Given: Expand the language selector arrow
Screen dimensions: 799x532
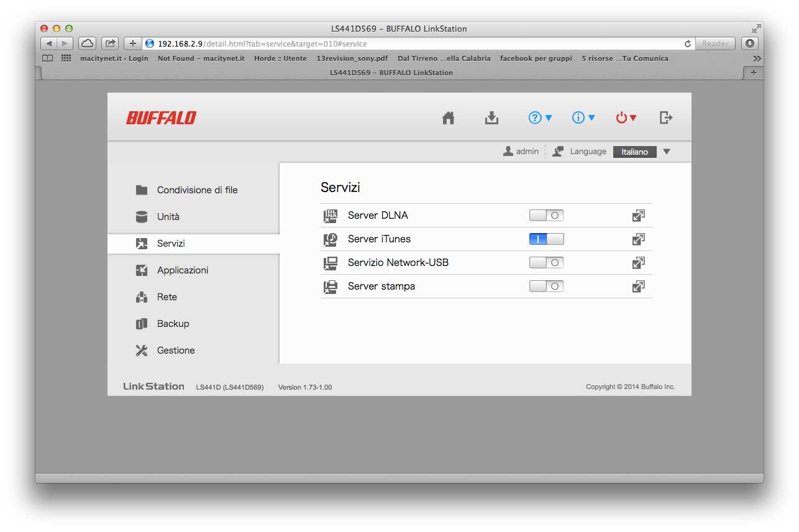Looking at the screenshot, I should (x=667, y=152).
